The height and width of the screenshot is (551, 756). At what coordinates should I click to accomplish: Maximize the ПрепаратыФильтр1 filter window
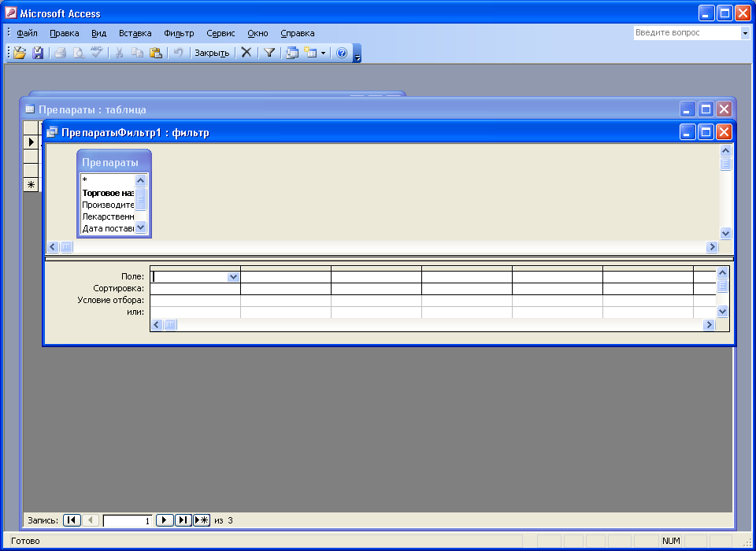point(706,132)
